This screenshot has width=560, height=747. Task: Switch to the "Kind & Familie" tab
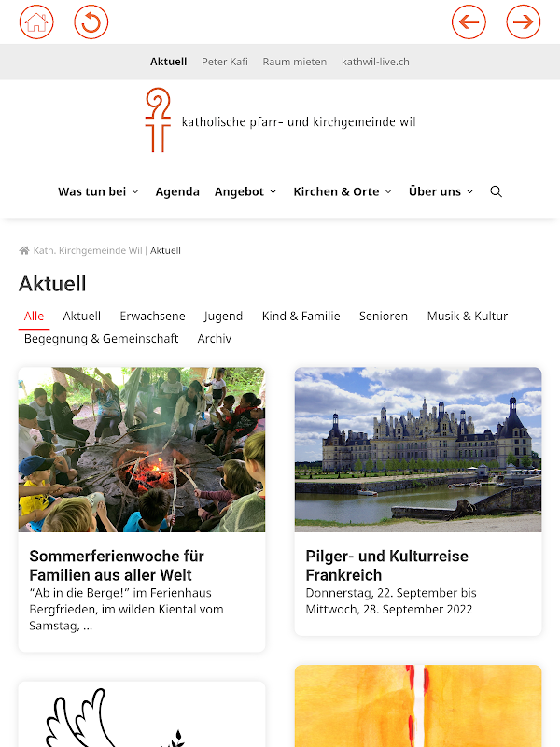pyautogui.click(x=301, y=317)
